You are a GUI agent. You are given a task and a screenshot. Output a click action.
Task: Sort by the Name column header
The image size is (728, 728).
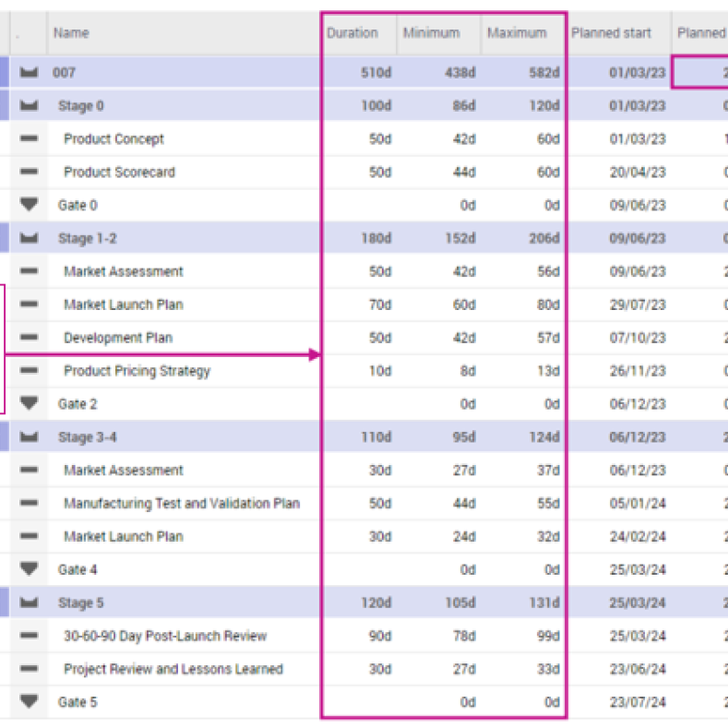(71, 33)
